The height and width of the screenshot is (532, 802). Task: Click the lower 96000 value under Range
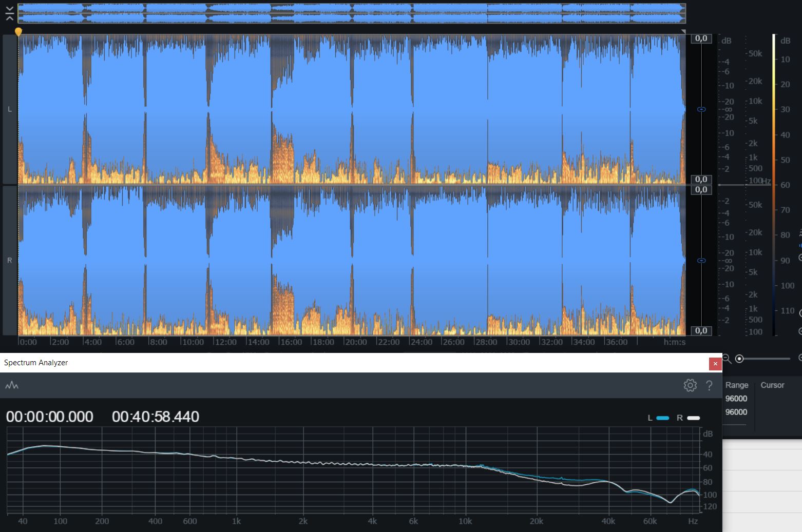click(736, 412)
